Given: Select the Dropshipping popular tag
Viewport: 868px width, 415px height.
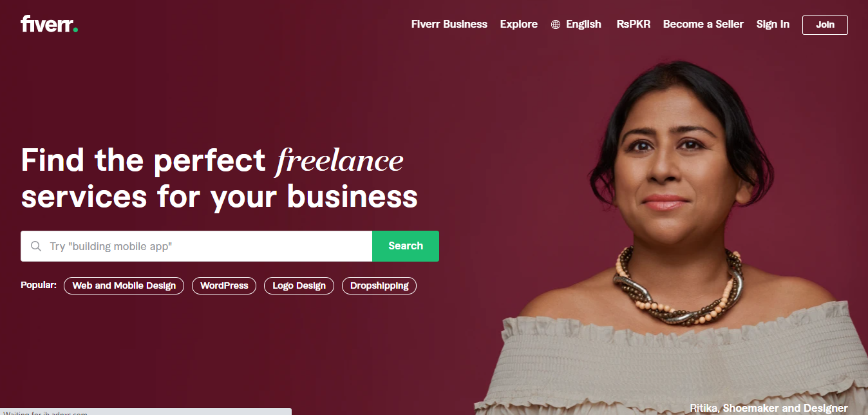Looking at the screenshot, I should tap(379, 285).
